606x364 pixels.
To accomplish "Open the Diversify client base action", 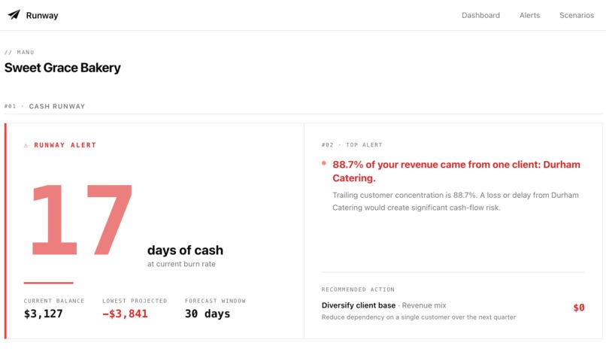I will click(359, 305).
